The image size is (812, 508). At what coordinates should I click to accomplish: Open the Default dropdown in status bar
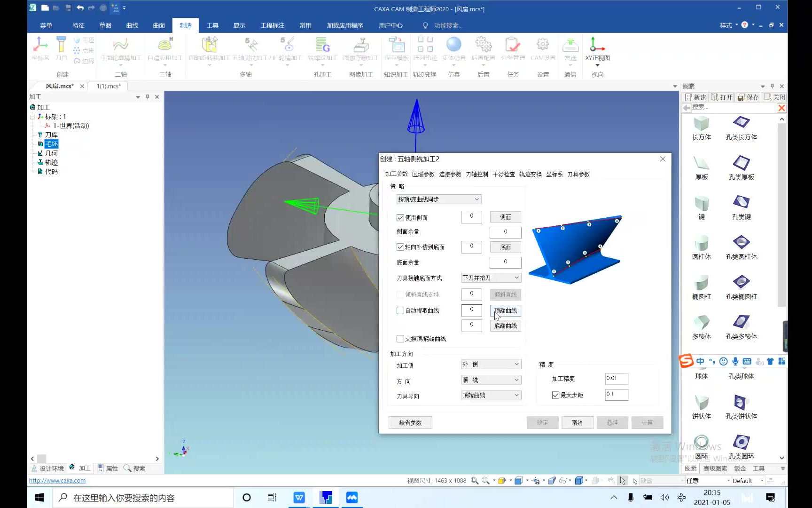748,481
